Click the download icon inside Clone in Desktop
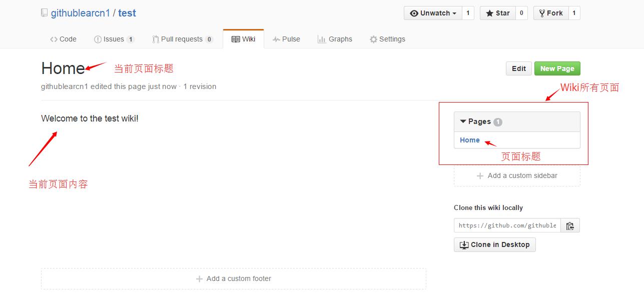Image resolution: width=644 pixels, height=293 pixels. 463,244
